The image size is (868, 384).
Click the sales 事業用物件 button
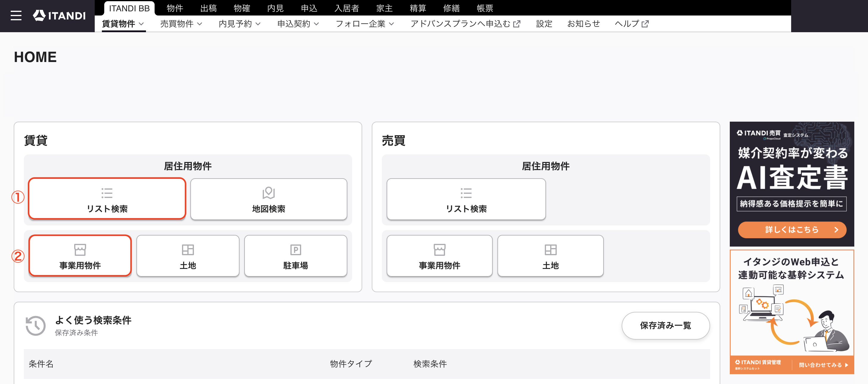point(439,256)
